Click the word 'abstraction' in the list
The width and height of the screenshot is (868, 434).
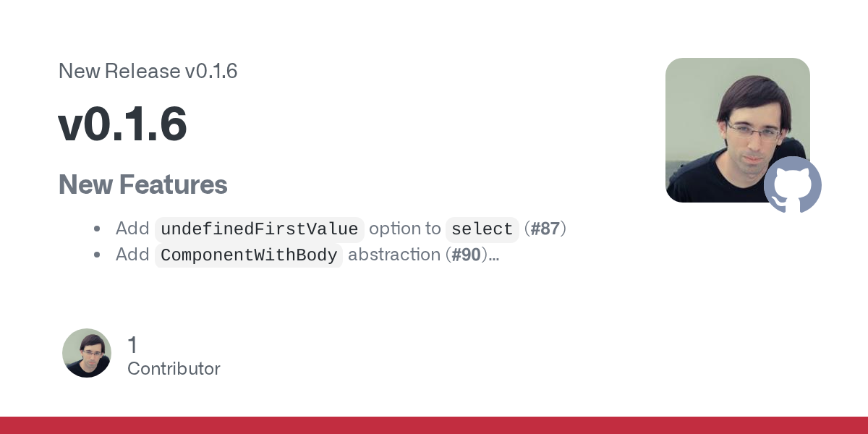tap(393, 255)
